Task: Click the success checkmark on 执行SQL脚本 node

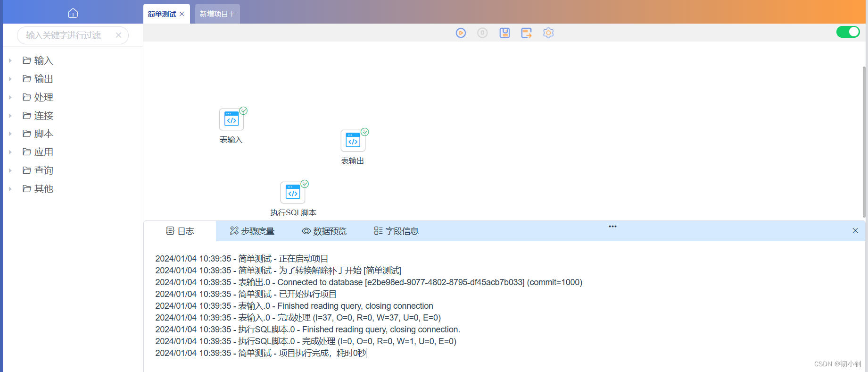Action: point(305,184)
